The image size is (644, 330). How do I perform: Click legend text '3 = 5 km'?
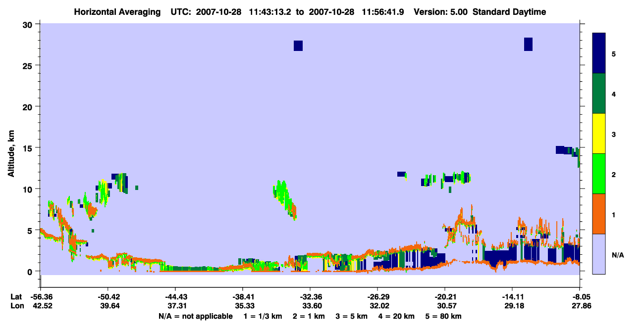pos(352,316)
